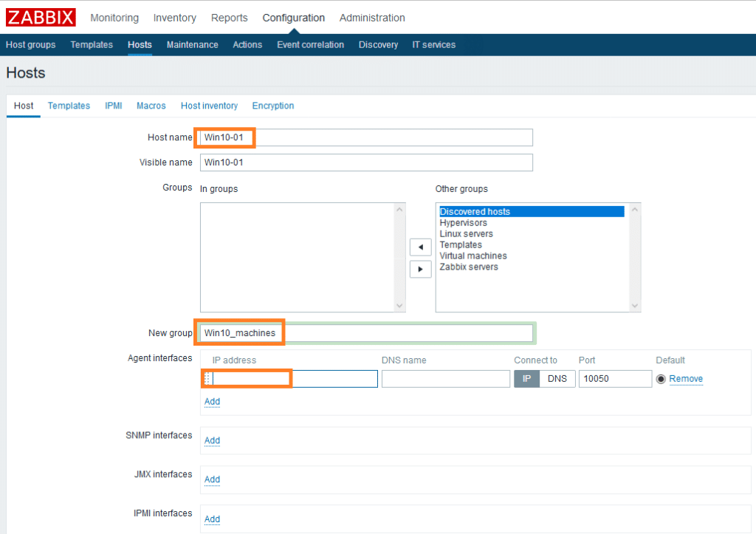The width and height of the screenshot is (756, 534).
Task: Click the right arrow group move button
Action: [420, 269]
